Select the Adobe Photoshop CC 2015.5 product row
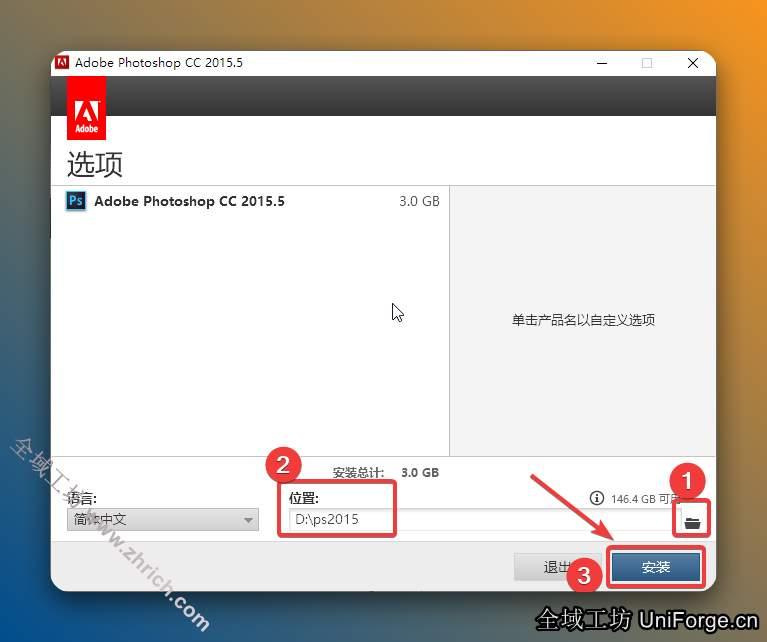 coord(250,201)
